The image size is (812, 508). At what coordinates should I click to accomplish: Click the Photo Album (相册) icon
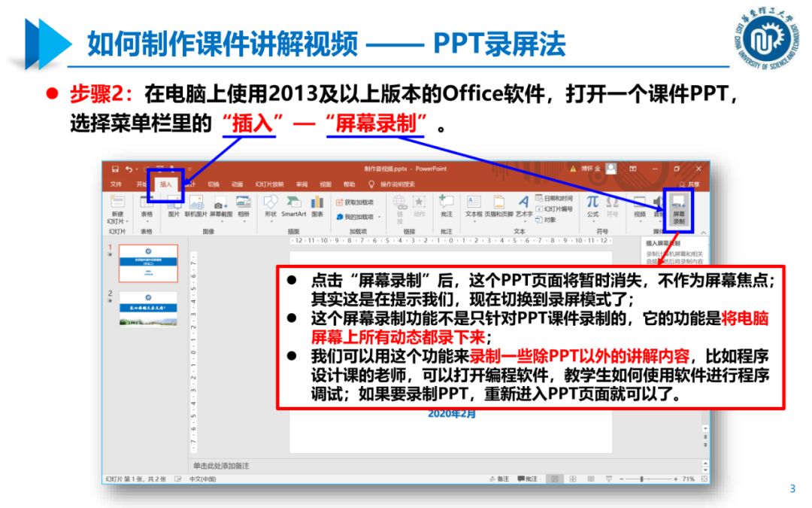pyautogui.click(x=244, y=202)
